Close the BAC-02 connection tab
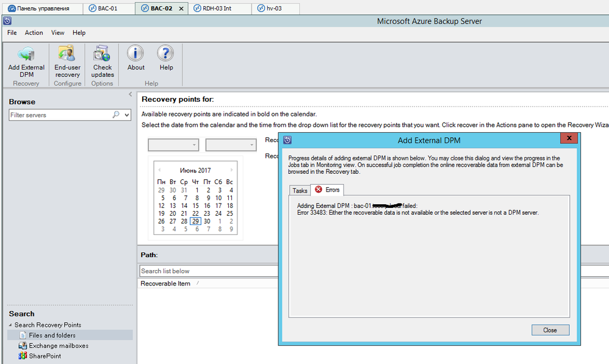The image size is (609, 364). click(181, 9)
